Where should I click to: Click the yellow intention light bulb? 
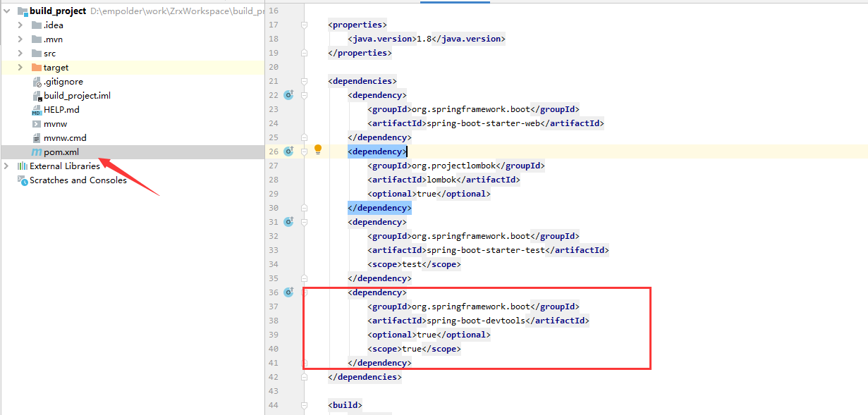(x=318, y=150)
